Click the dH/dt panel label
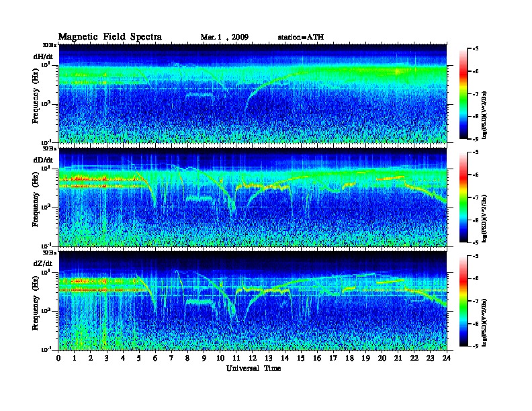Viewport: 532px width, 411px height. click(x=43, y=56)
